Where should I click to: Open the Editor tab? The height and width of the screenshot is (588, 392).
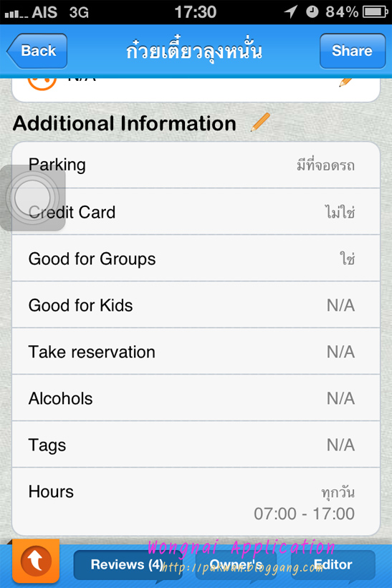[x=333, y=565]
